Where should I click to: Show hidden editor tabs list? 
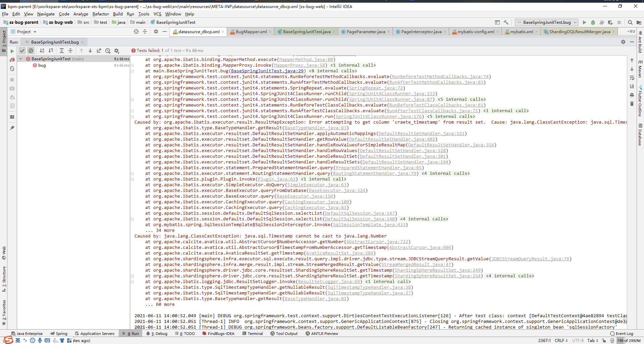(631, 31)
